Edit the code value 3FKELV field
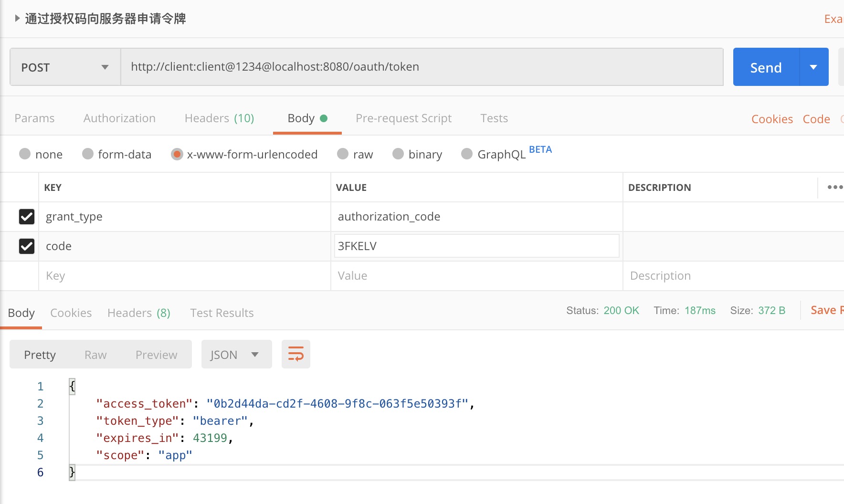 pos(477,246)
